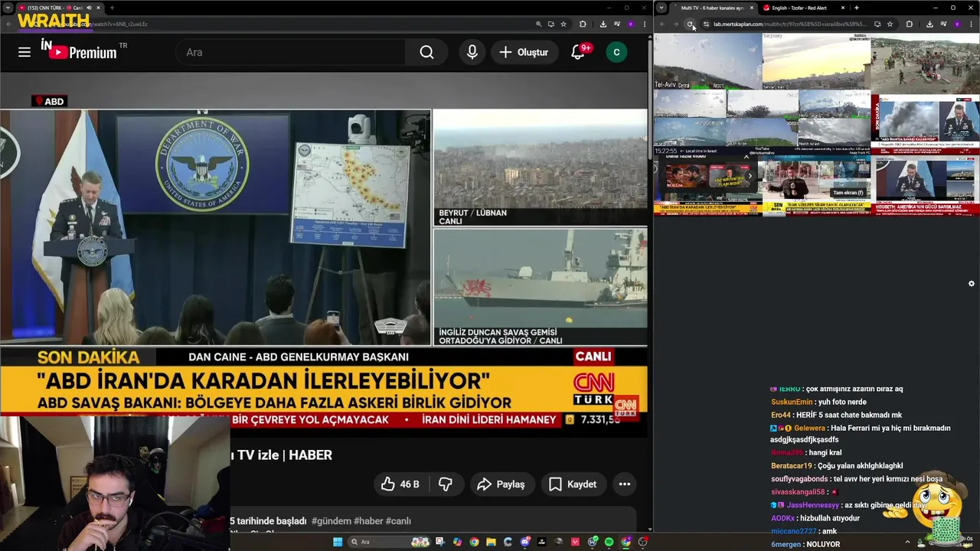Click the 'Kaydet' save button

[572, 484]
